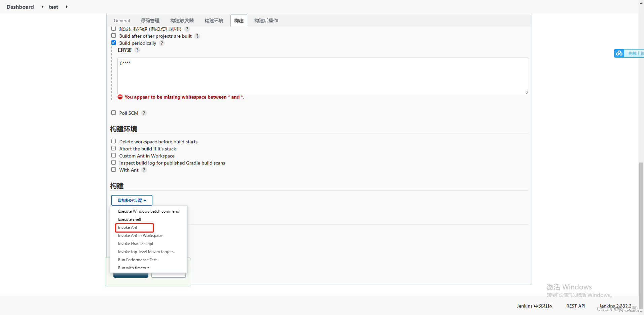Enable Delete workspace before build starts
644x315 pixels.
click(114, 141)
